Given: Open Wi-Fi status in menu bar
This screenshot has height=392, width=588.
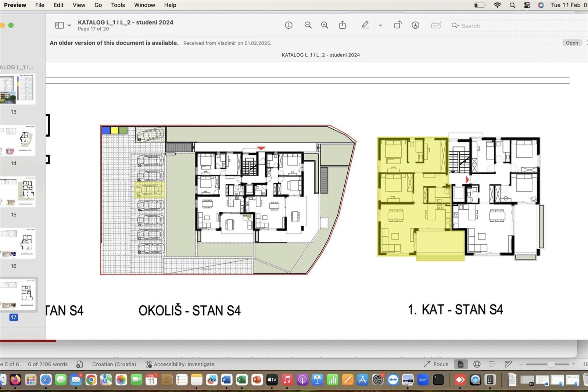Looking at the screenshot, I should click(x=497, y=5).
